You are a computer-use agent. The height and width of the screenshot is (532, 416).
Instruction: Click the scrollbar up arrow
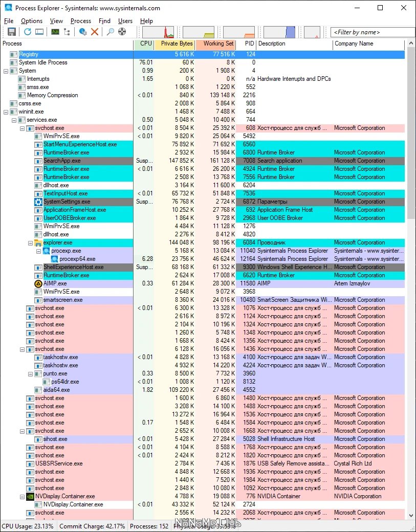tap(410, 44)
